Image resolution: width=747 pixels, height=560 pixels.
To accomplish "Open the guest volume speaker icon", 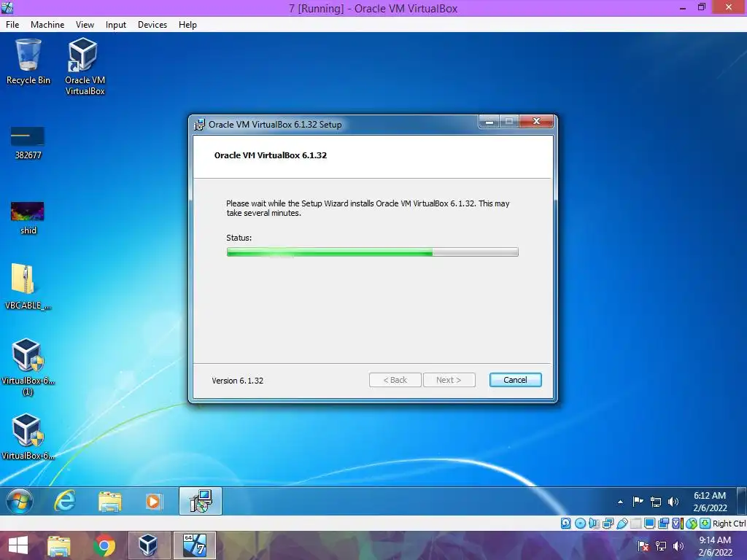I will pyautogui.click(x=673, y=502).
